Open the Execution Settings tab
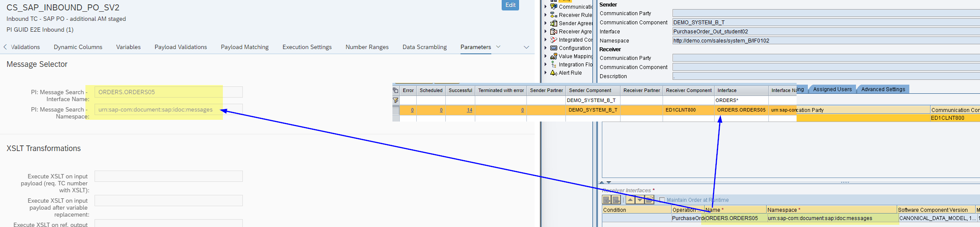 tap(307, 47)
